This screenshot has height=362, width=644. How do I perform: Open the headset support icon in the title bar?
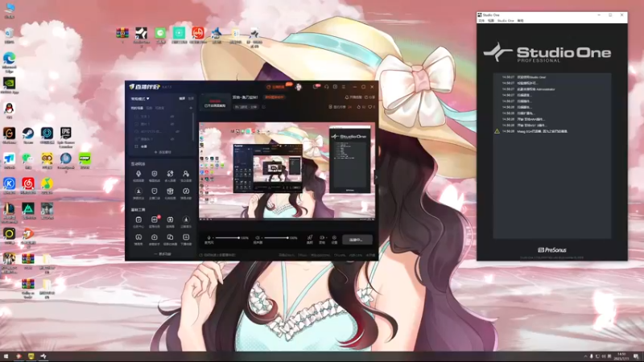tap(327, 87)
